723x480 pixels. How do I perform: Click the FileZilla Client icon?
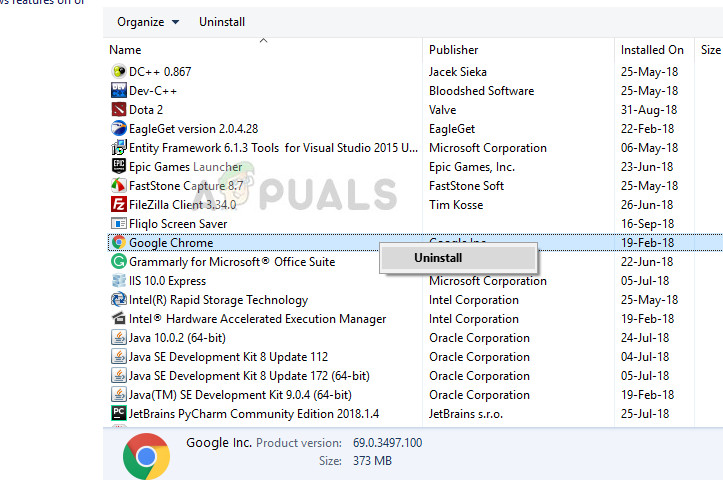coord(119,204)
